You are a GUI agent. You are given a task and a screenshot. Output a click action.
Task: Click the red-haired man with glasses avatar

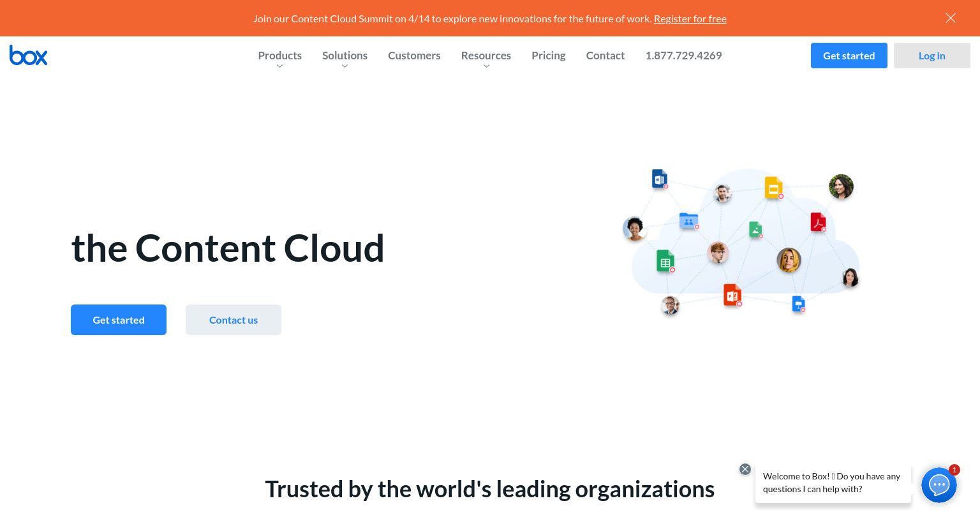pos(718,253)
